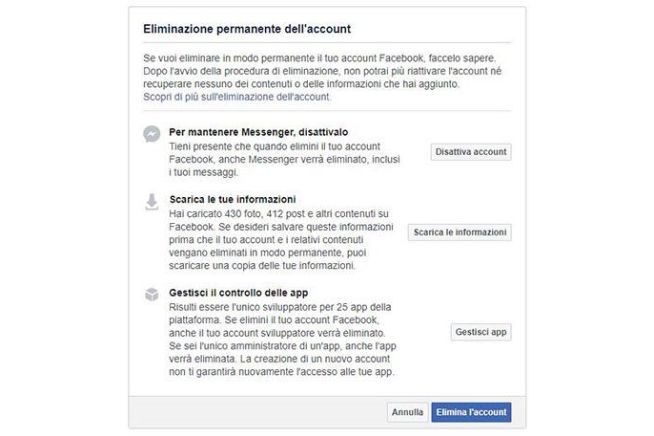Click the heading Per mantenere Messenger, disattivalo
This screenshot has width=654, height=436.
[259, 132]
